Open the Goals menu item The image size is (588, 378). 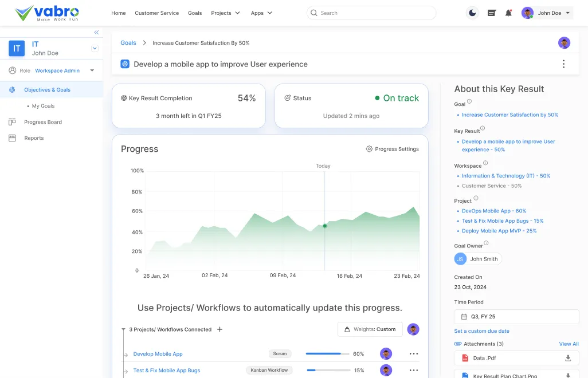pos(195,13)
